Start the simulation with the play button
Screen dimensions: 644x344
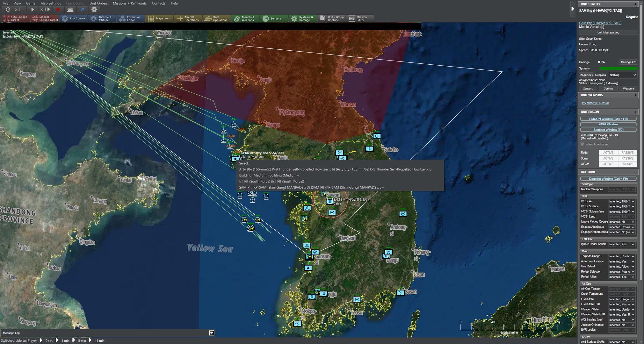tap(33, 10)
